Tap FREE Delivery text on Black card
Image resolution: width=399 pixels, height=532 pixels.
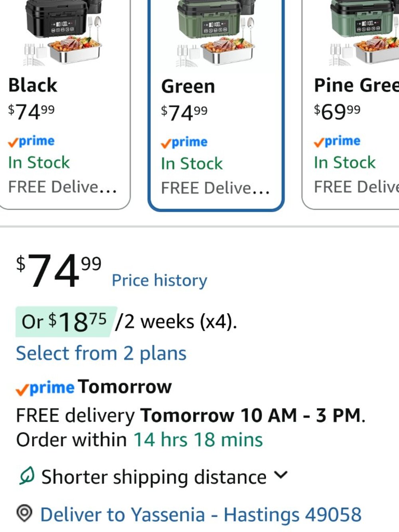pos(63,187)
